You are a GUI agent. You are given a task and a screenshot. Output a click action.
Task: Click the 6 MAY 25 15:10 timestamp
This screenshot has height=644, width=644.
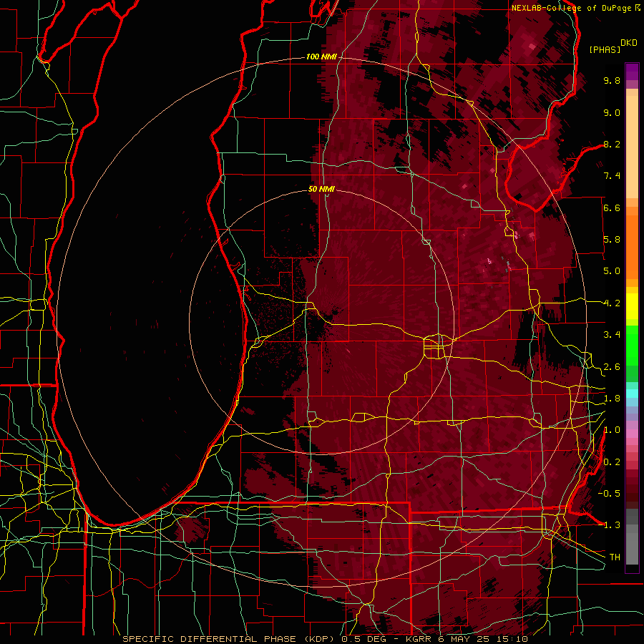[484, 639]
